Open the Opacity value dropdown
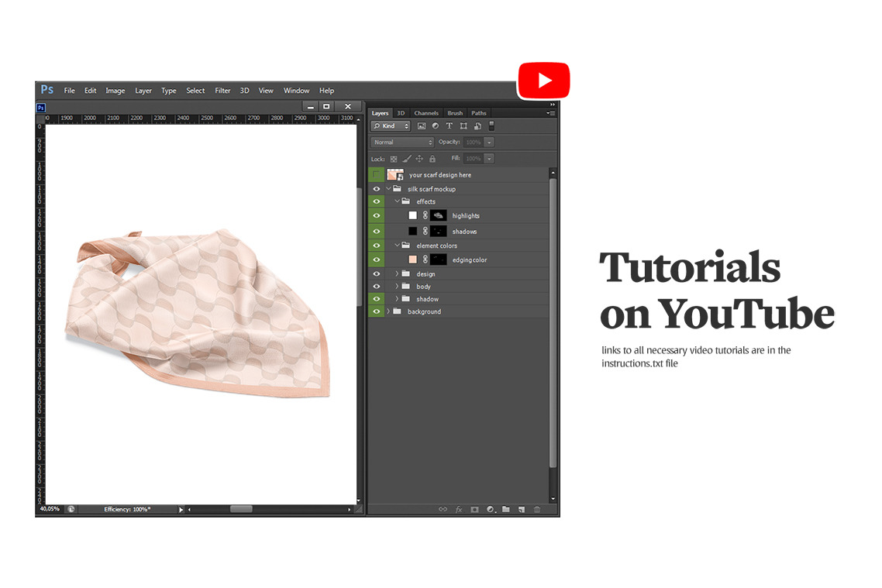 point(488,142)
